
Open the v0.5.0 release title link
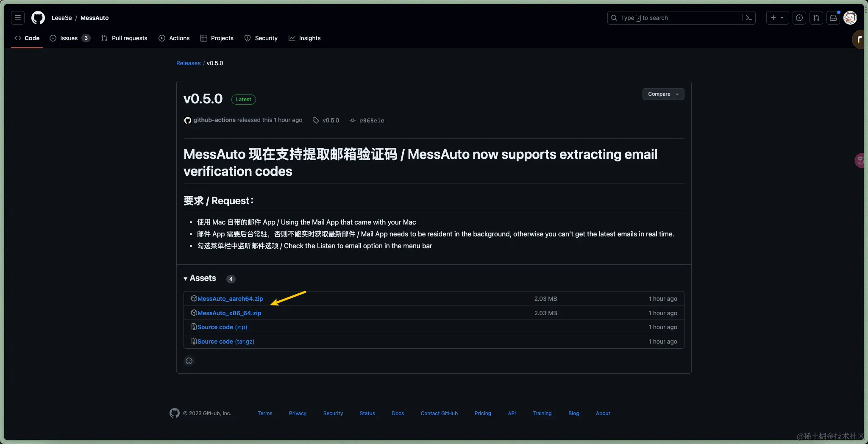tap(203, 99)
